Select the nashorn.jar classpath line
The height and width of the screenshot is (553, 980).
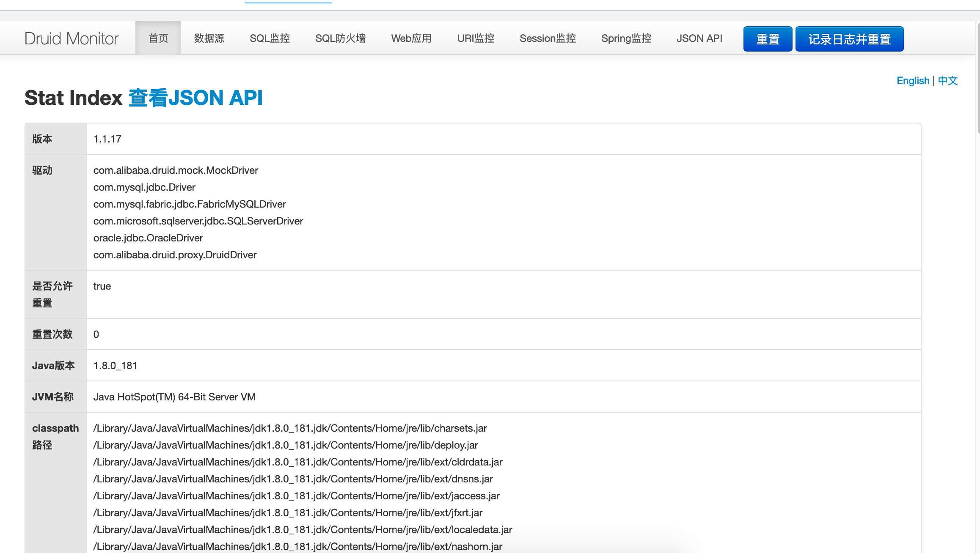point(298,547)
